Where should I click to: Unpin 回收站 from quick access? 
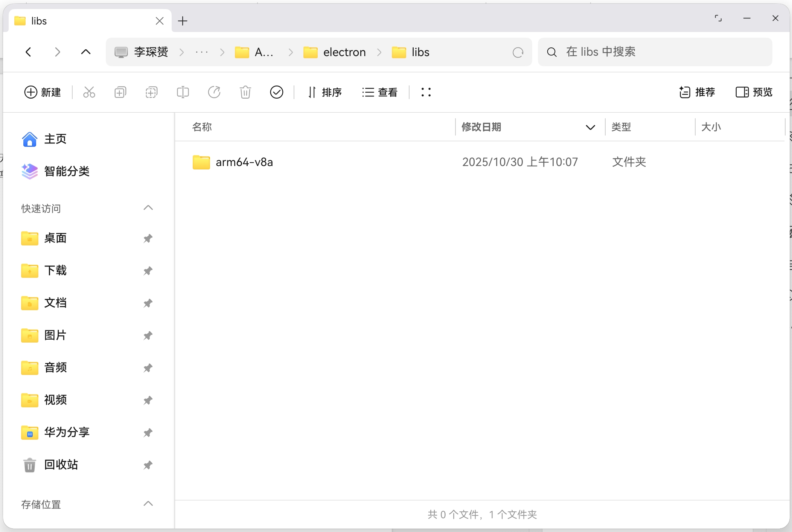point(148,465)
